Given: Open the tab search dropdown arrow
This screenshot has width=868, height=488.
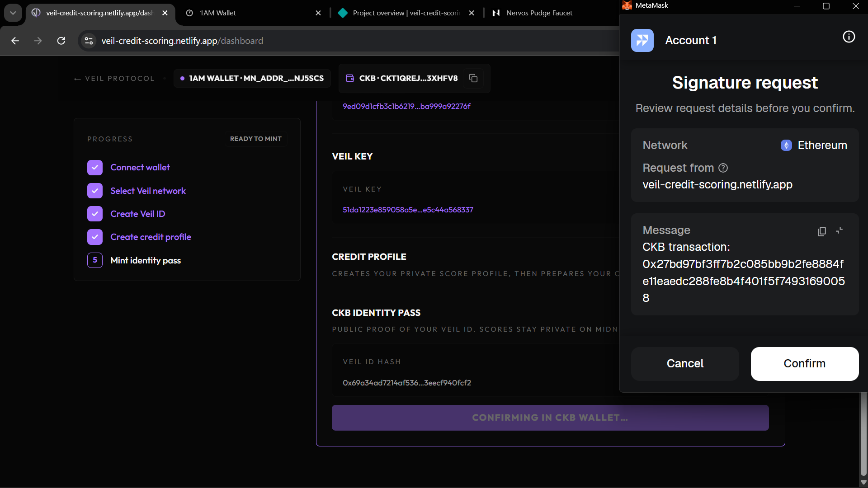Looking at the screenshot, I should pyautogui.click(x=13, y=13).
